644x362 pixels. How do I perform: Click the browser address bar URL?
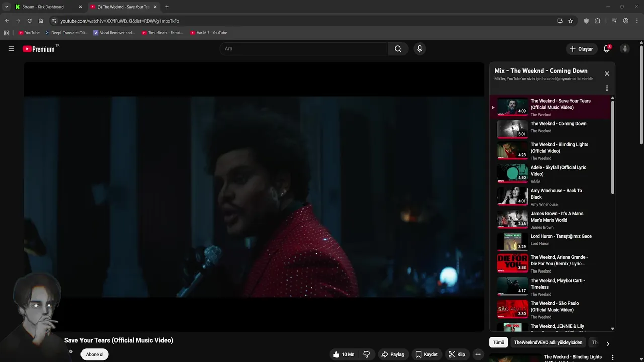tap(120, 21)
